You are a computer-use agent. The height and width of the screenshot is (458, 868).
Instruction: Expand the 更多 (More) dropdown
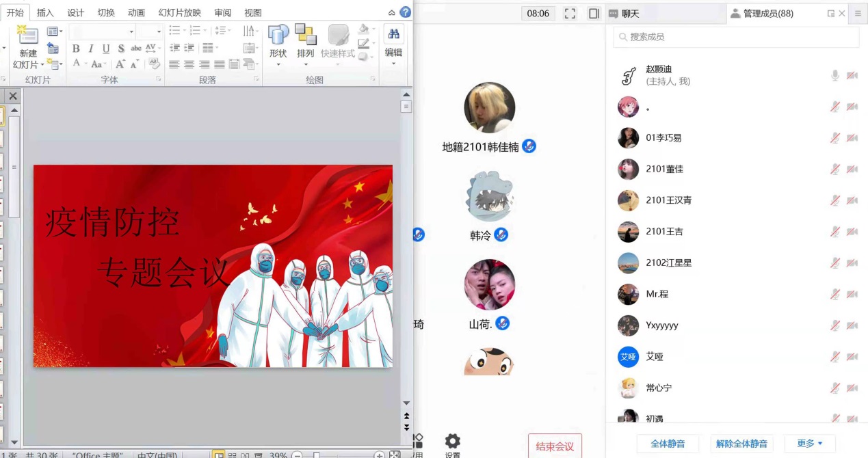coord(810,444)
